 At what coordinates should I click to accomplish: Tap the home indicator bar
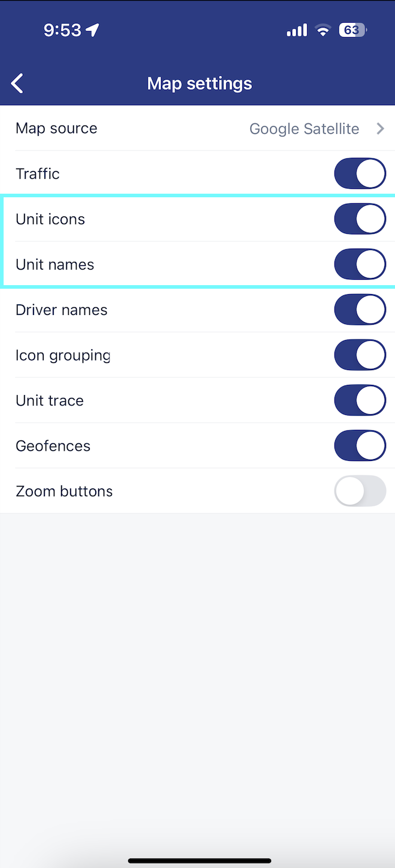coord(199,861)
